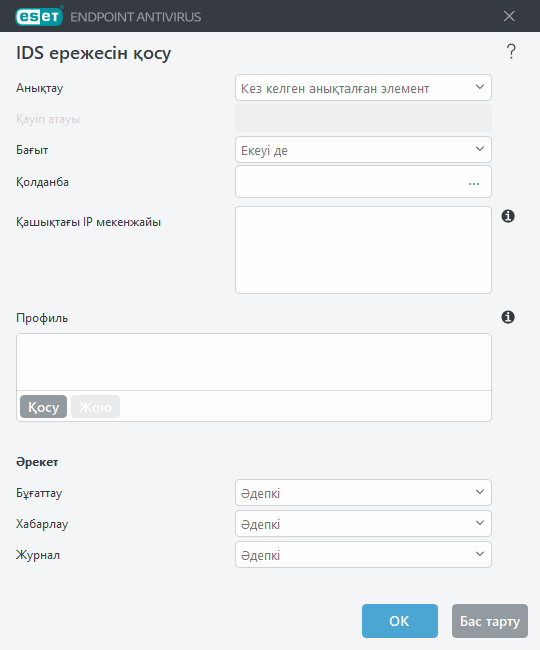Viewport: 540px width, 650px height.
Task: Open the Анықтау dropdown
Action: 363,87
